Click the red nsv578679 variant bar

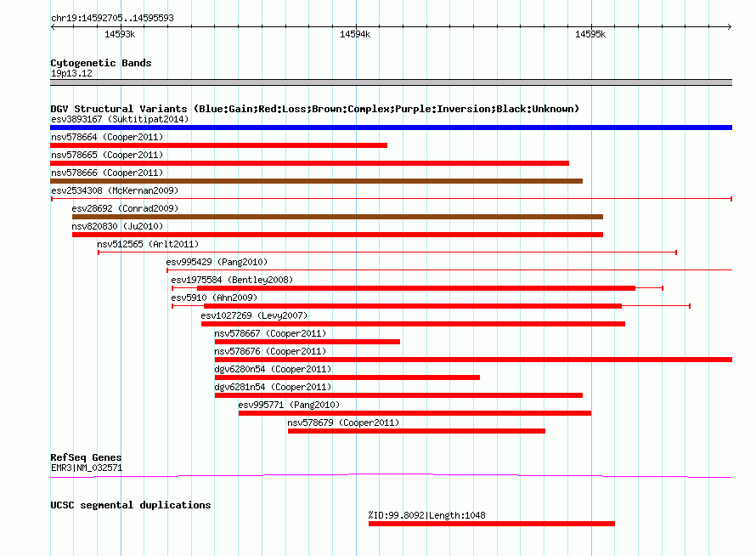point(416,431)
